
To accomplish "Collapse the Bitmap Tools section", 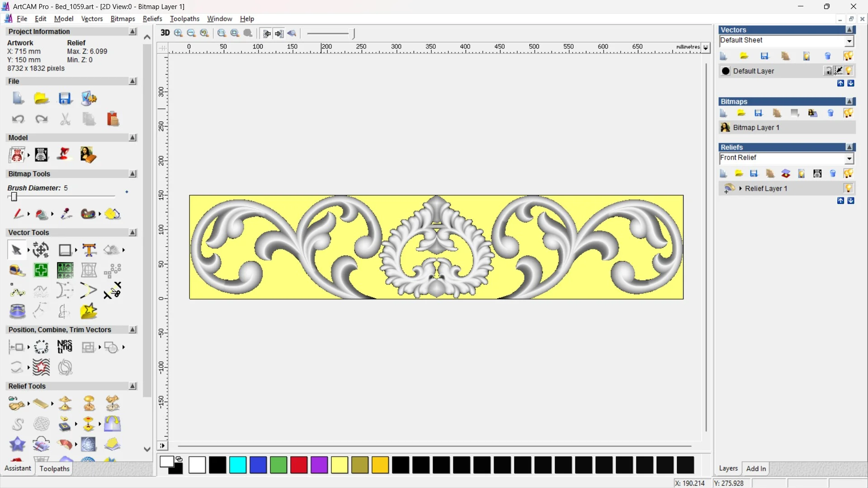I will [x=132, y=174].
